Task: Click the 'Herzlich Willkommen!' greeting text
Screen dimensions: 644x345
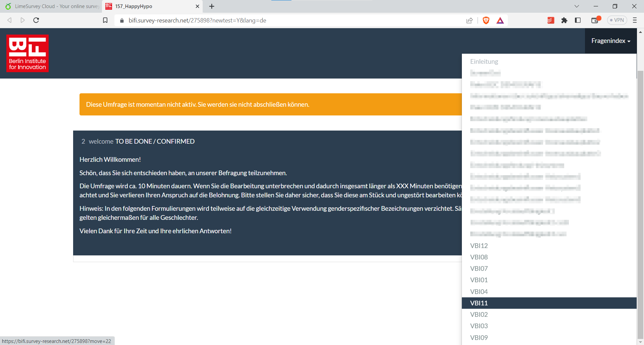Action: pos(110,159)
